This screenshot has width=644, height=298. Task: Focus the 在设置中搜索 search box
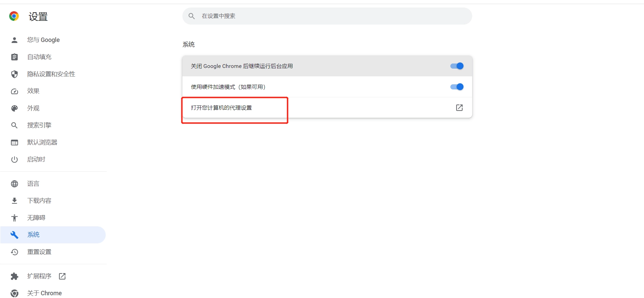327,16
